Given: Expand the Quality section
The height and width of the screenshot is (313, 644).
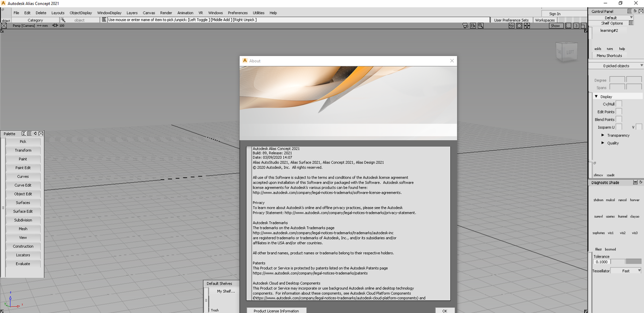Looking at the screenshot, I should [603, 143].
